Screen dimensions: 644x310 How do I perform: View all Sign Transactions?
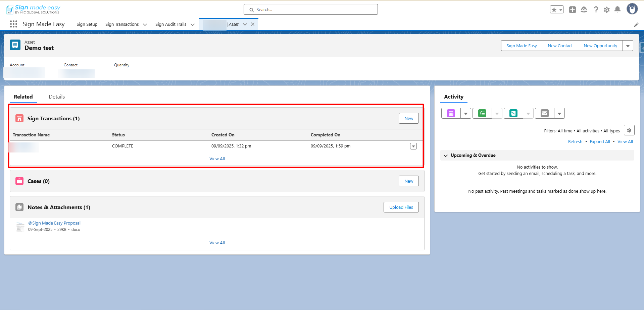click(217, 159)
